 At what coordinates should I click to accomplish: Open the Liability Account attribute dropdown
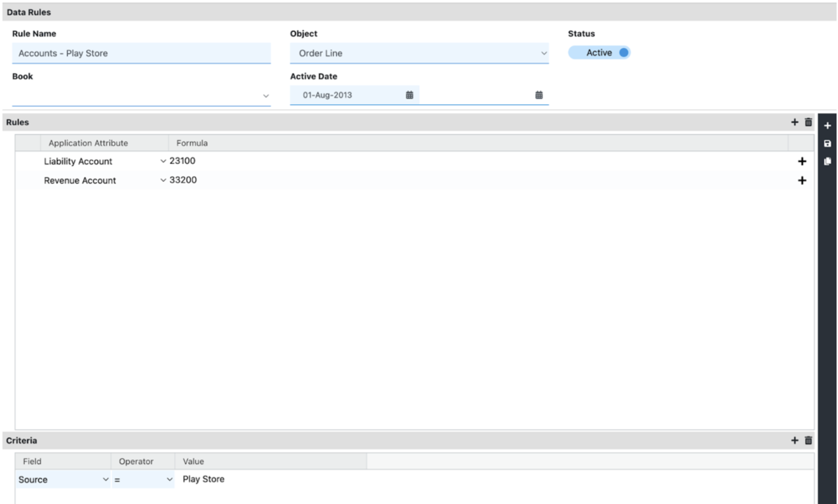(x=163, y=161)
